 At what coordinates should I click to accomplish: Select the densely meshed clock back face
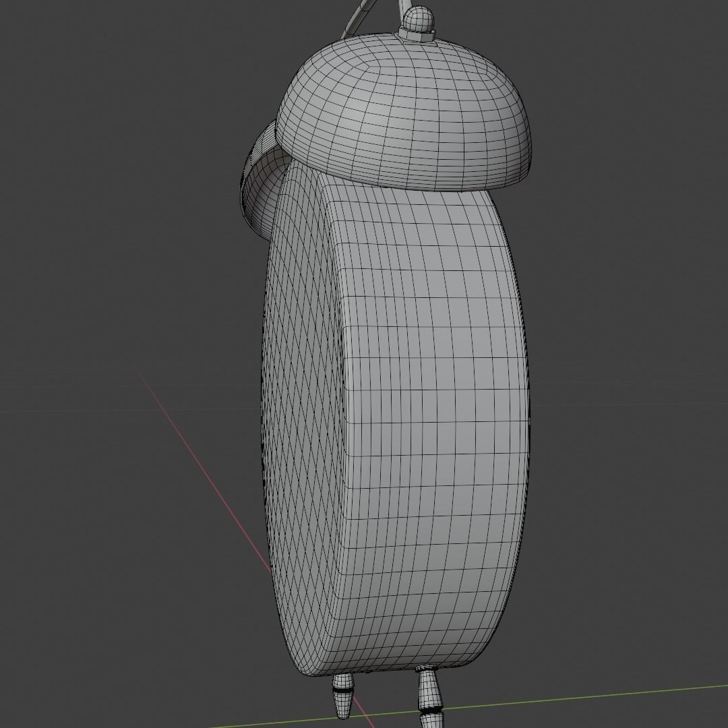pyautogui.click(x=304, y=418)
